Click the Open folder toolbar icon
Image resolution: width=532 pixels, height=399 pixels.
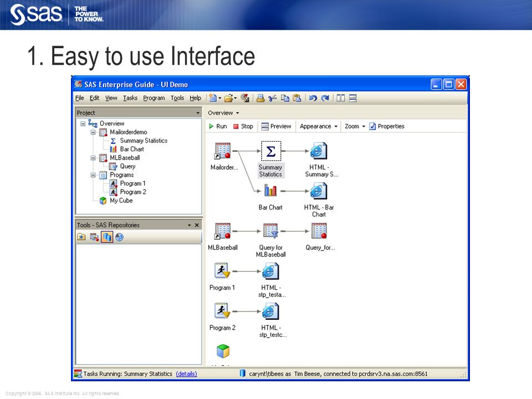click(229, 98)
